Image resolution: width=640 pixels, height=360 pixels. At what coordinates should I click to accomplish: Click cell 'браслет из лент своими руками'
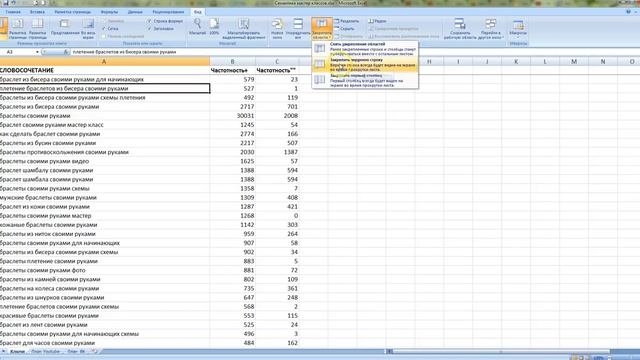[x=105, y=325]
